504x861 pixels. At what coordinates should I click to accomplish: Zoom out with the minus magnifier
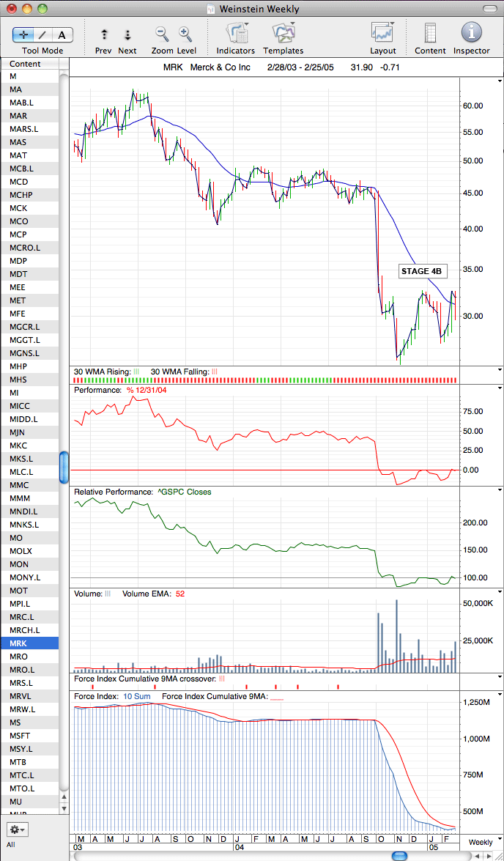pyautogui.click(x=162, y=34)
